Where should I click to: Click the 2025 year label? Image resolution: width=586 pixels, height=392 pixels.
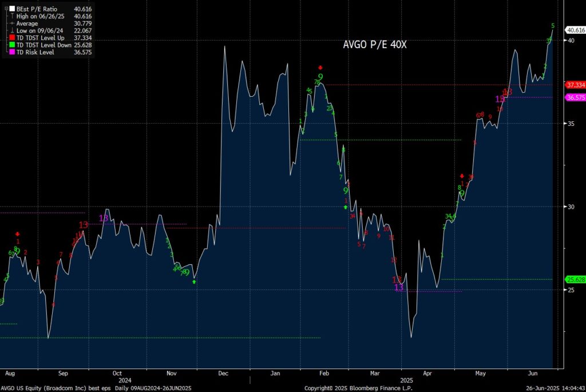[x=407, y=380]
